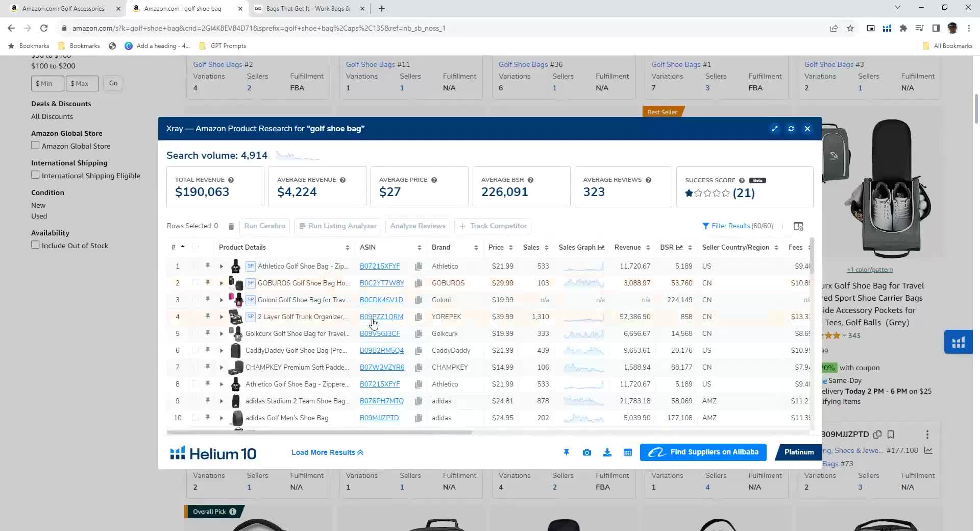This screenshot has width=980, height=531.
Task: Expand row 1 Athletico product details
Action: coord(222,266)
